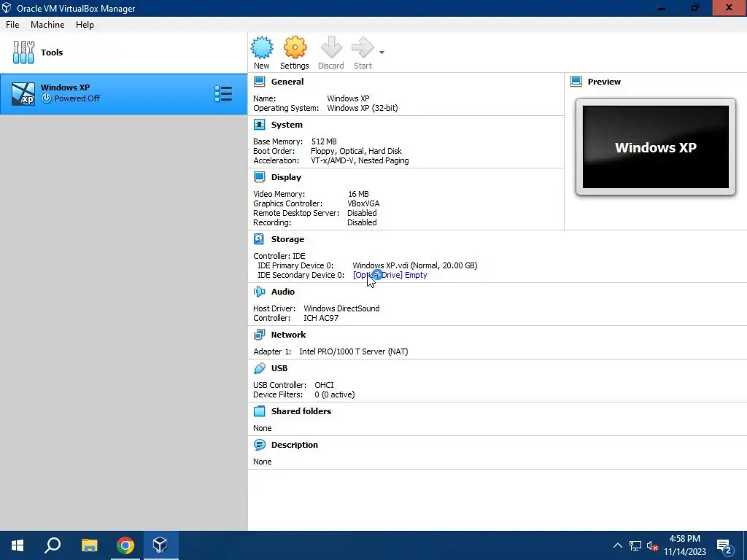Image resolution: width=747 pixels, height=560 pixels.
Task: Click the Description section speech icon
Action: coord(259,445)
